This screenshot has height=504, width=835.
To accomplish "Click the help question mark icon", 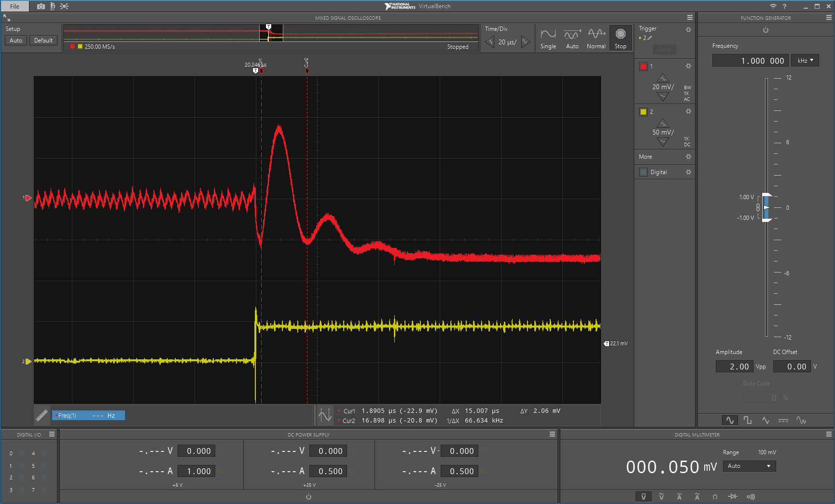I will click(x=784, y=6).
